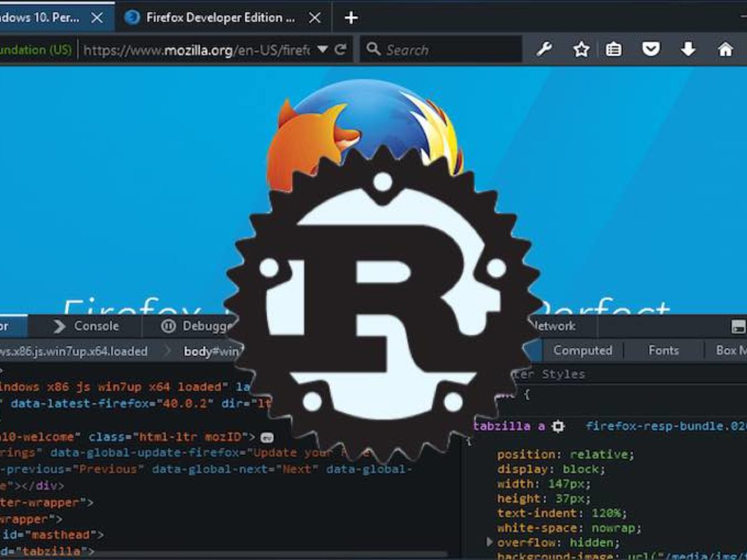Click the Console tab's chevron icon
This screenshot has height=560, width=747.
(x=60, y=326)
